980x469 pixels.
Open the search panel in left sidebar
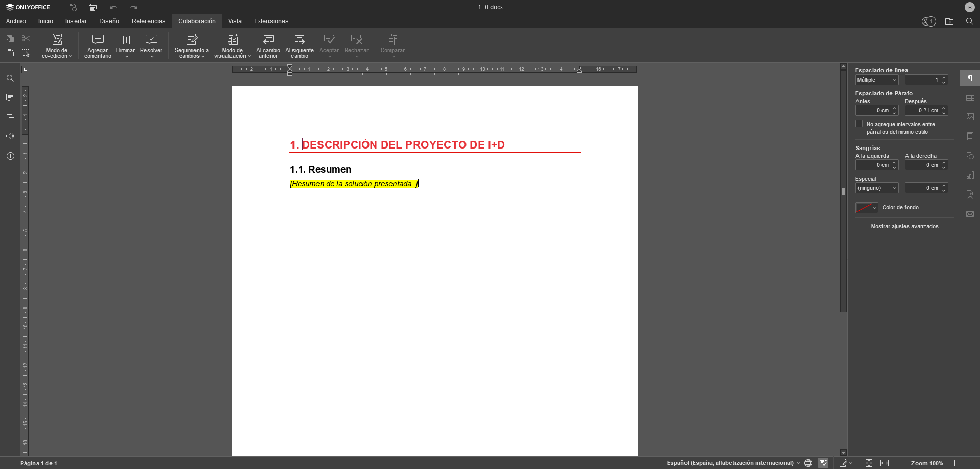[x=10, y=78]
